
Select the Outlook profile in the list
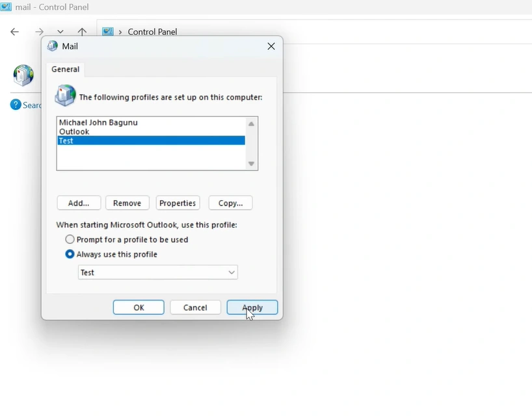(x=74, y=131)
